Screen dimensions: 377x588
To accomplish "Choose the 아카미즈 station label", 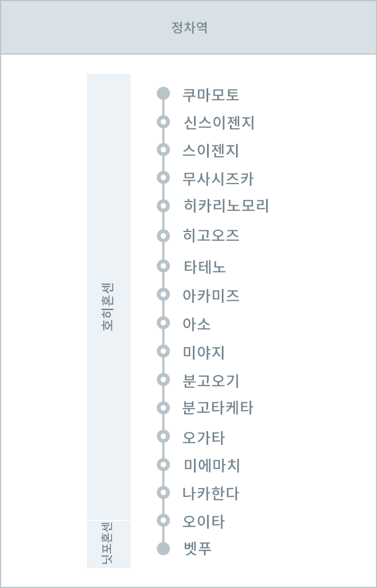I will click(211, 295).
